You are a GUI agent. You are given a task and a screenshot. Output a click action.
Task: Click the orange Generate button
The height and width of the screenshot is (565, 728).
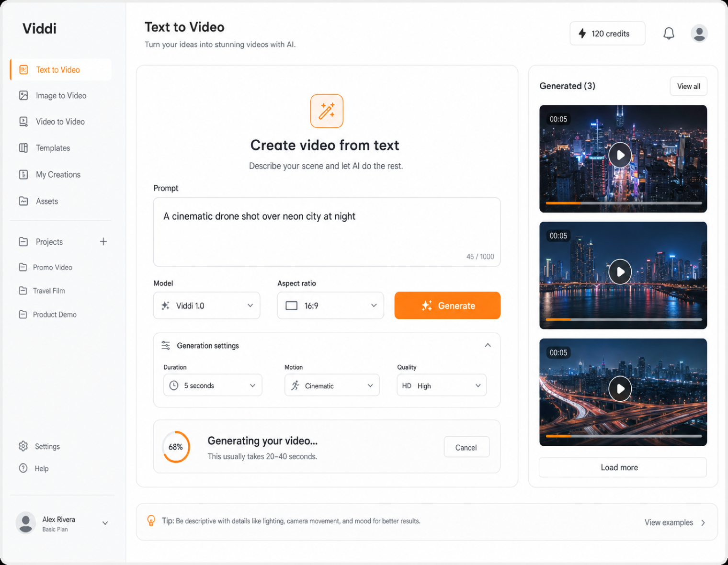click(447, 305)
